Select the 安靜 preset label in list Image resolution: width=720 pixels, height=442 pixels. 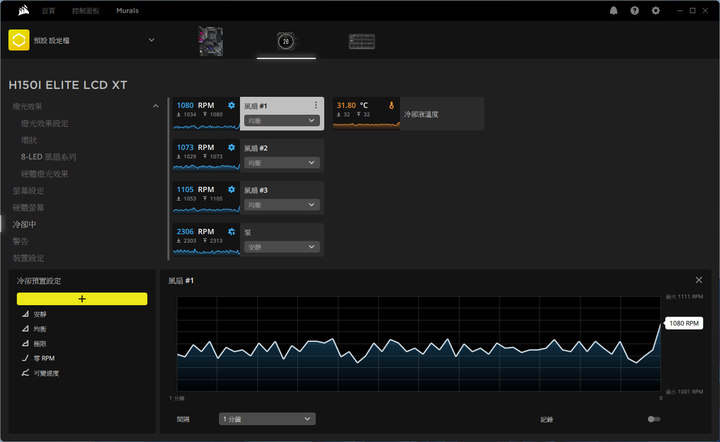pos(40,314)
